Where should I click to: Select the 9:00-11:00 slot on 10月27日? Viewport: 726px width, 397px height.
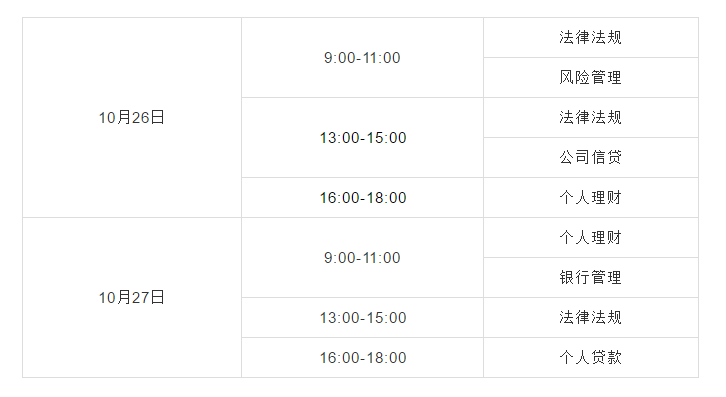362,258
